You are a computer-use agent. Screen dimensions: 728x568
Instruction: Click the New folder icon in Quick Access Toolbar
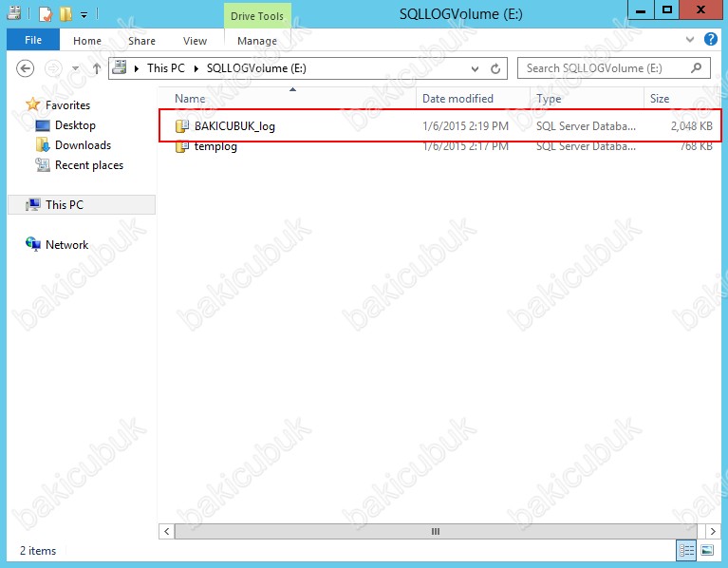pos(65,14)
